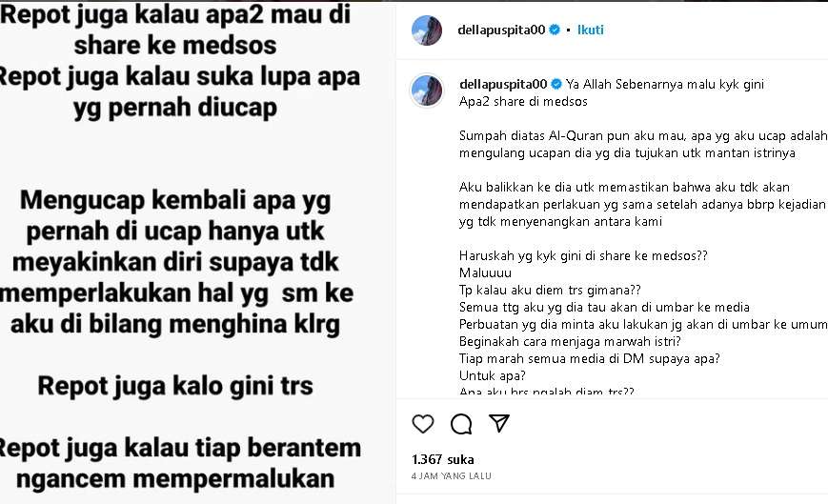The image size is (828, 504).
Task: Follow the account via the Ikuti link
Action: coord(590,30)
